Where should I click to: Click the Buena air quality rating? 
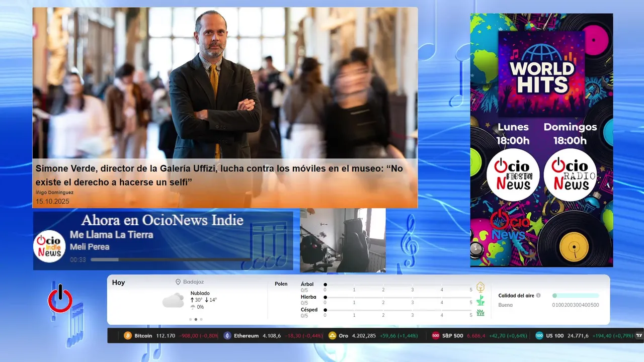pos(506,305)
